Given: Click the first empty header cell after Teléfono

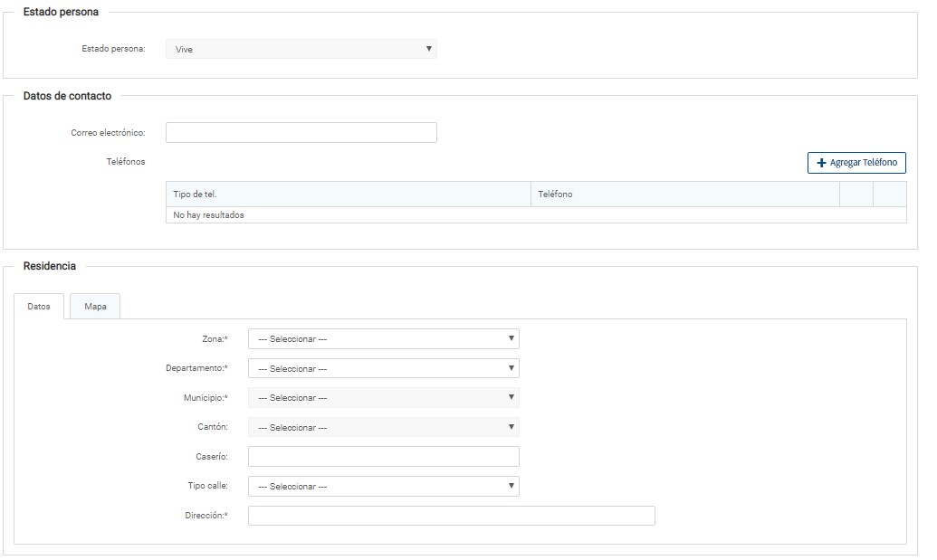Looking at the screenshot, I should 856,195.
